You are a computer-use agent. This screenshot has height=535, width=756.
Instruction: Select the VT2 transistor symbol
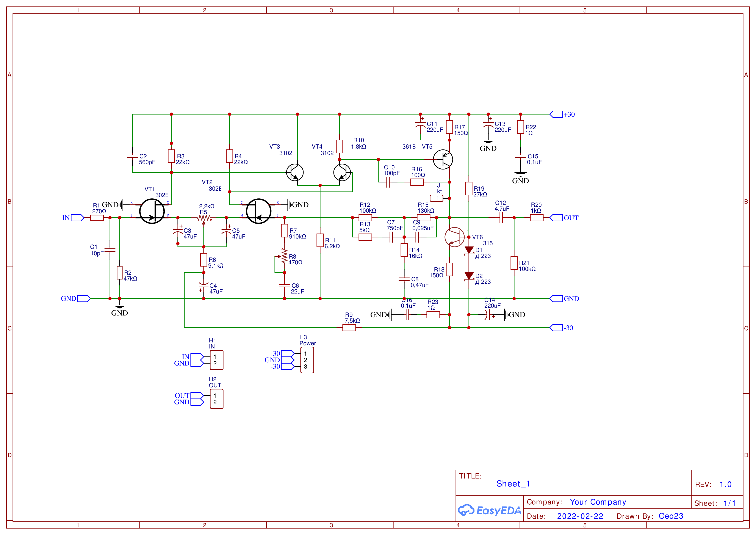click(258, 211)
